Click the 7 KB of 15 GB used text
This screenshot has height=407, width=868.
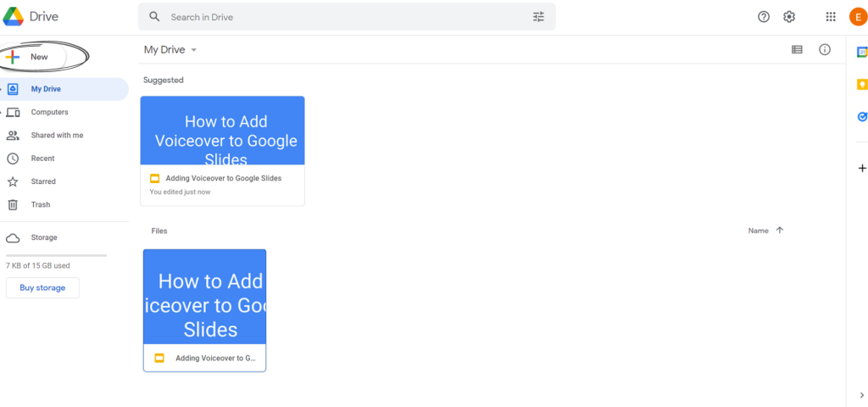37,265
